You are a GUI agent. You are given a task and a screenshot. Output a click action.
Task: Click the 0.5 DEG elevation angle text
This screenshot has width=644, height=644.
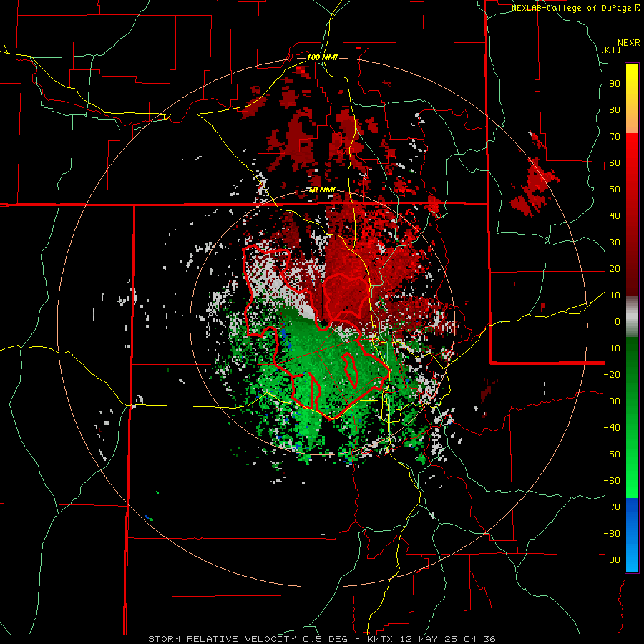[325, 639]
